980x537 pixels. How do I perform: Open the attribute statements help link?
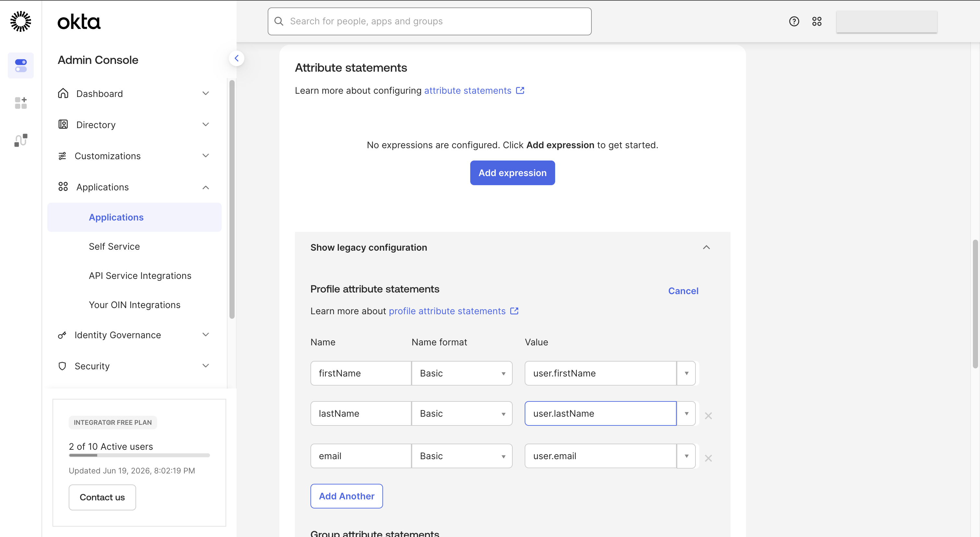pos(468,90)
